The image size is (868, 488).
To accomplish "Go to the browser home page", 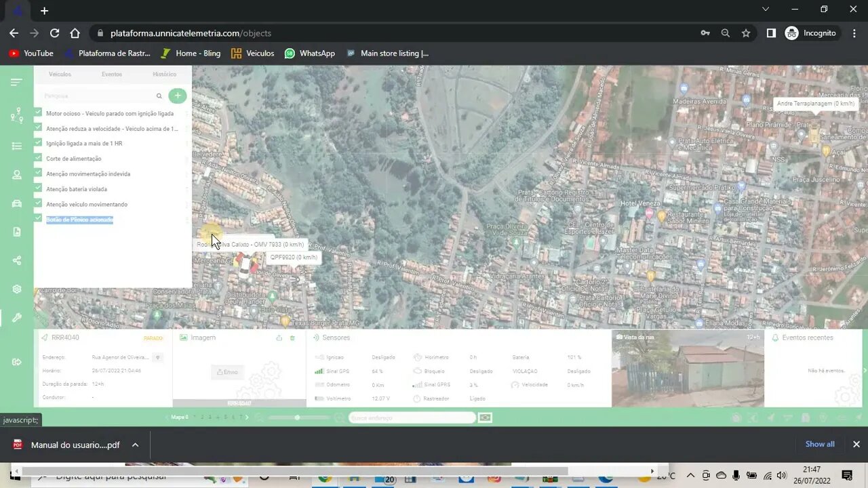I will [75, 33].
